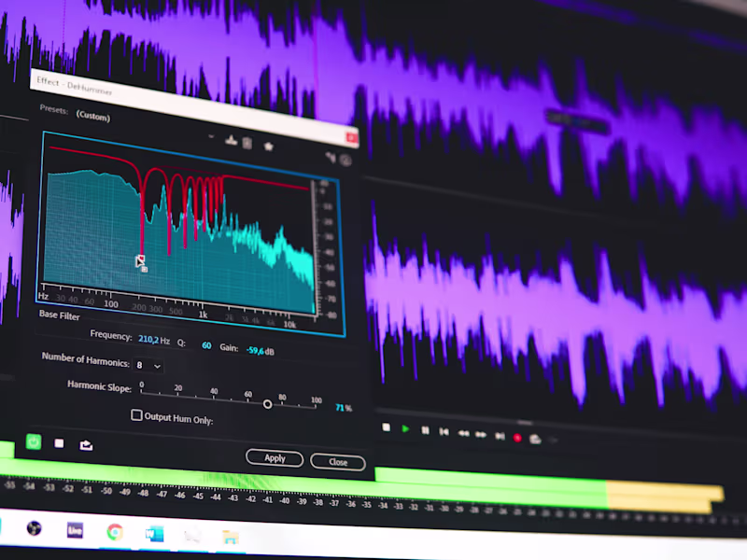Screen dimensions: 747x560
Task: Click the Close button in the dialog
Action: click(x=337, y=462)
